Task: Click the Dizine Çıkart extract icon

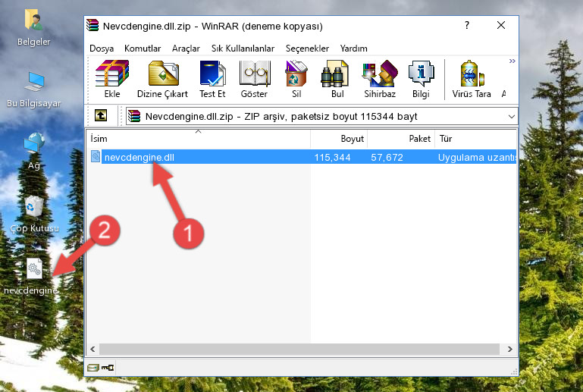Action: 163,79
